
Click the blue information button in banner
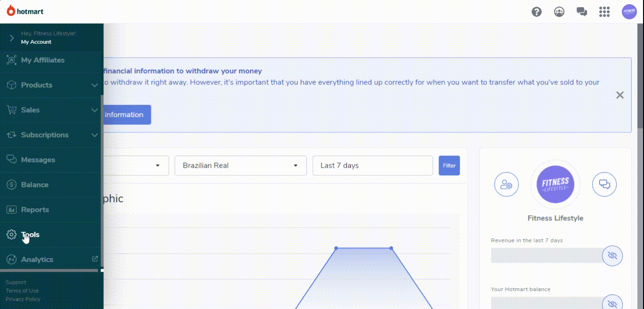coord(127,115)
